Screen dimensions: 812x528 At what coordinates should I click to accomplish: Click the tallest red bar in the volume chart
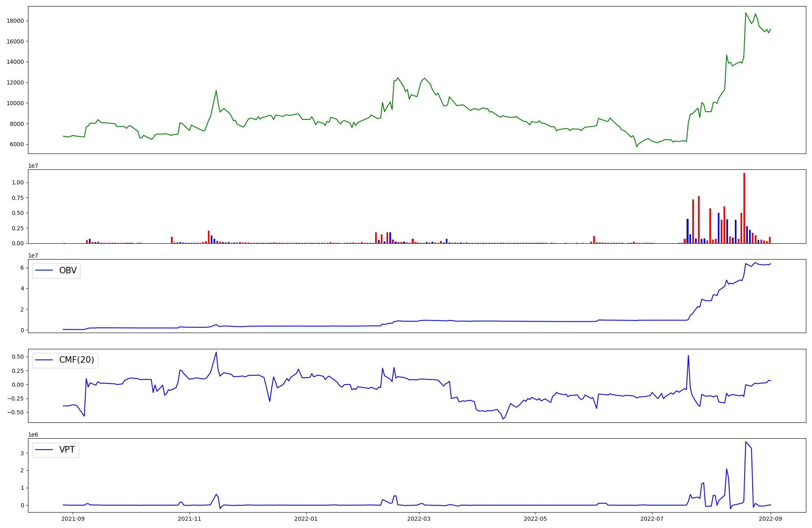click(x=744, y=207)
